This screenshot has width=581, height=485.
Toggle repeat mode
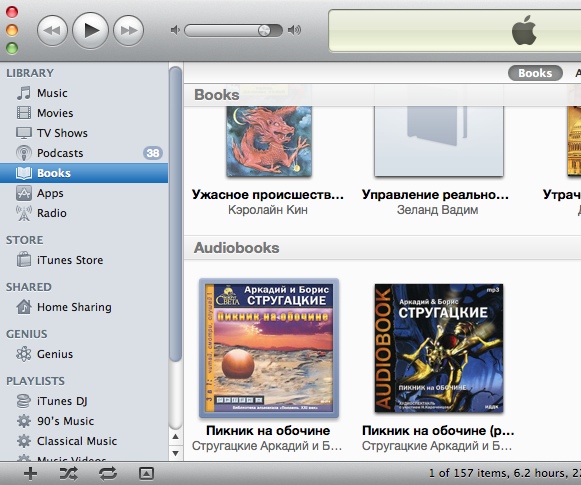[x=108, y=473]
